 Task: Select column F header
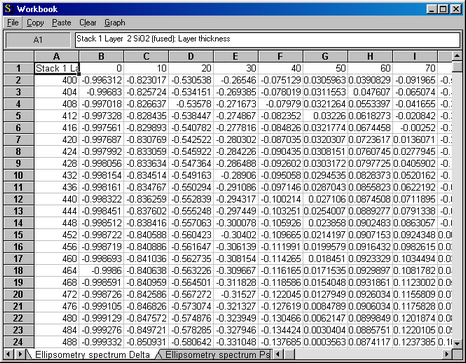[x=280, y=56]
